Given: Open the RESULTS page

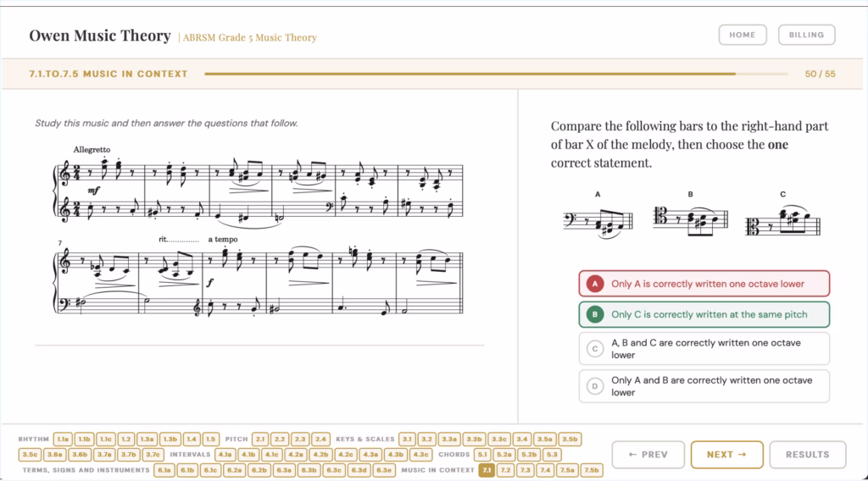Looking at the screenshot, I should click(x=808, y=455).
